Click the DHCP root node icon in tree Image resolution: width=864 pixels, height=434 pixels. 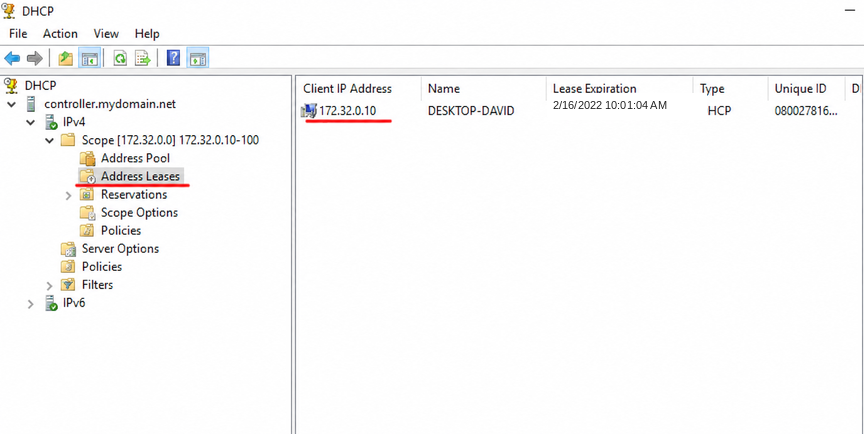pyautogui.click(x=10, y=85)
